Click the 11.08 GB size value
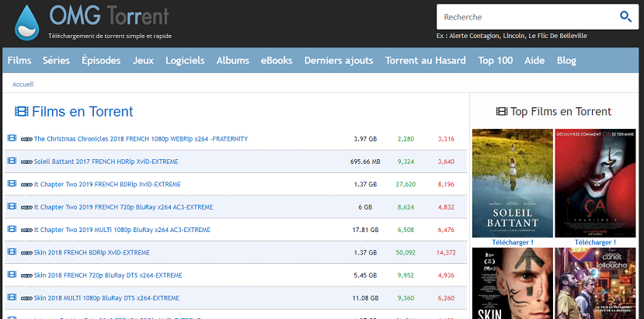 click(x=365, y=297)
